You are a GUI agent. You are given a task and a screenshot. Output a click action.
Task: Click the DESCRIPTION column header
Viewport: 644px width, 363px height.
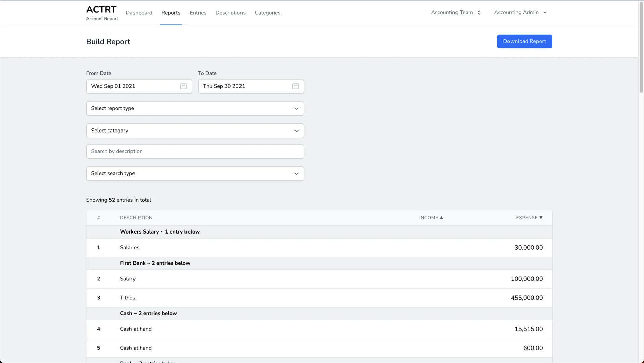[136, 218]
